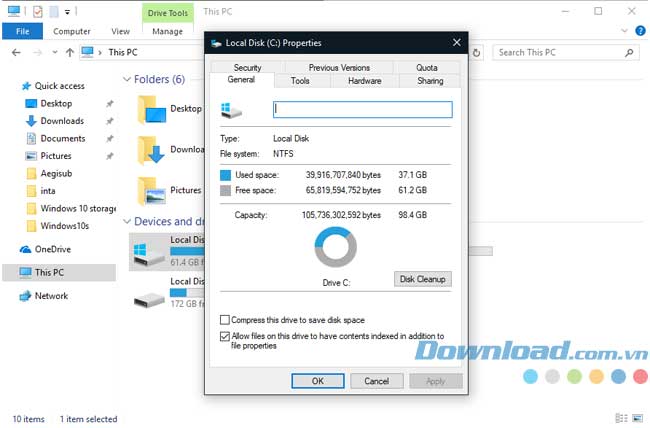
Task: Click the Forward navigation arrow
Action: pyautogui.click(x=37, y=53)
